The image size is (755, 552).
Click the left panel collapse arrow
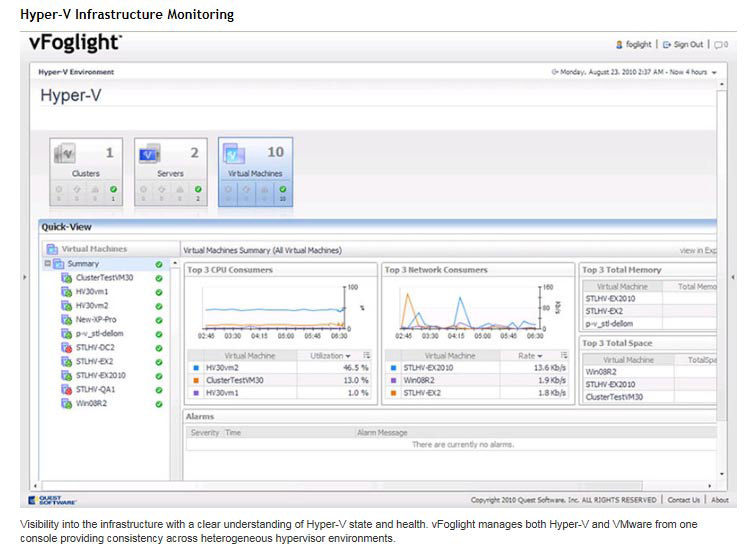(25, 277)
